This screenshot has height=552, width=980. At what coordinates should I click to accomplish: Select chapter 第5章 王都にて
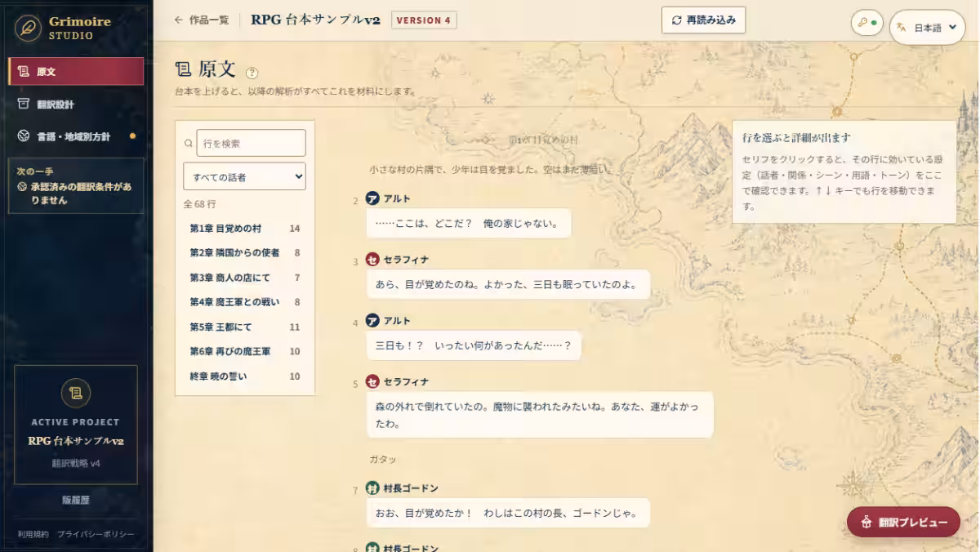point(244,327)
